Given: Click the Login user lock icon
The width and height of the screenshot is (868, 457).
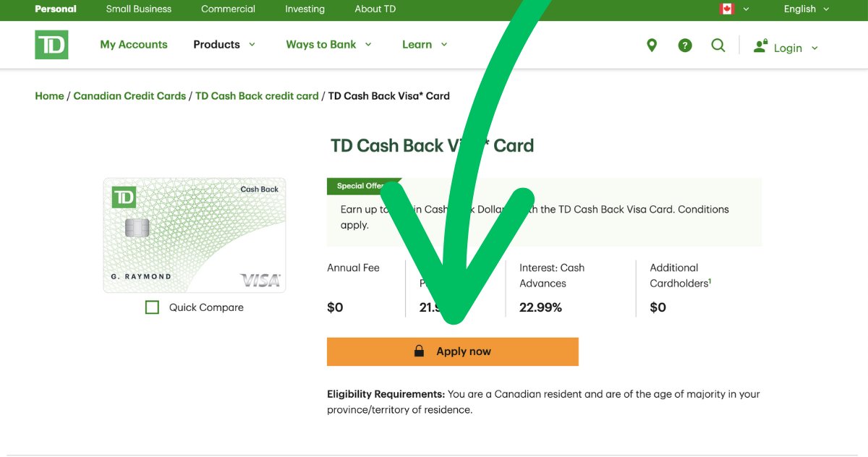Looking at the screenshot, I should pyautogui.click(x=760, y=46).
